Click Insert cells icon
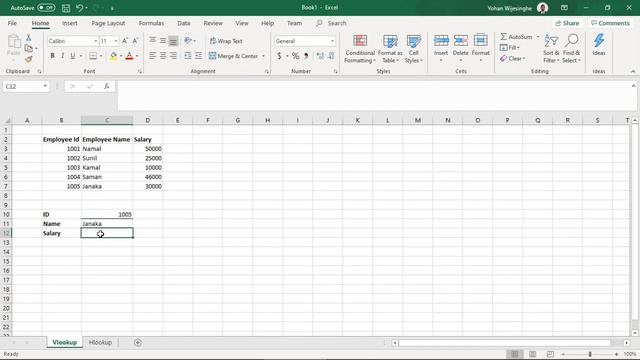The image size is (640, 360). [x=441, y=41]
